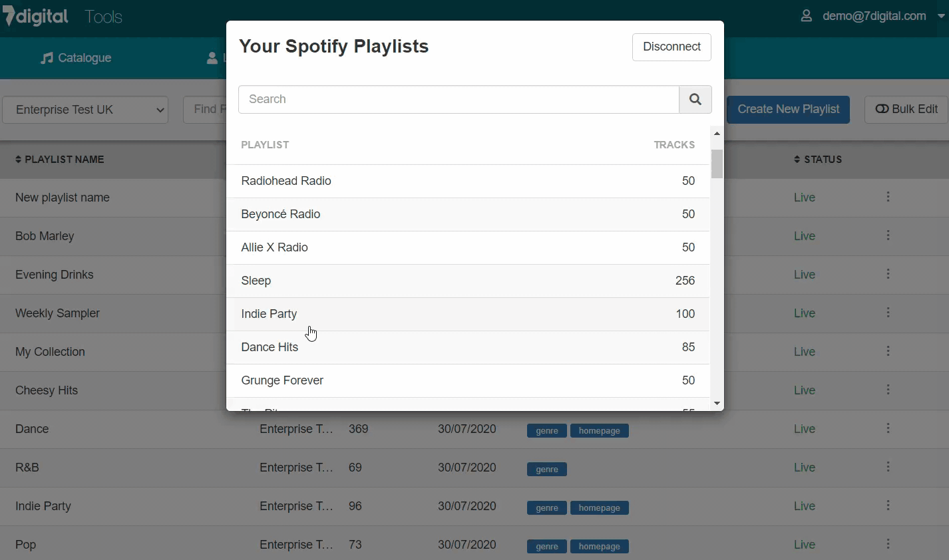The height and width of the screenshot is (560, 949).
Task: Expand the account dropdown arrow
Action: [x=942, y=16]
